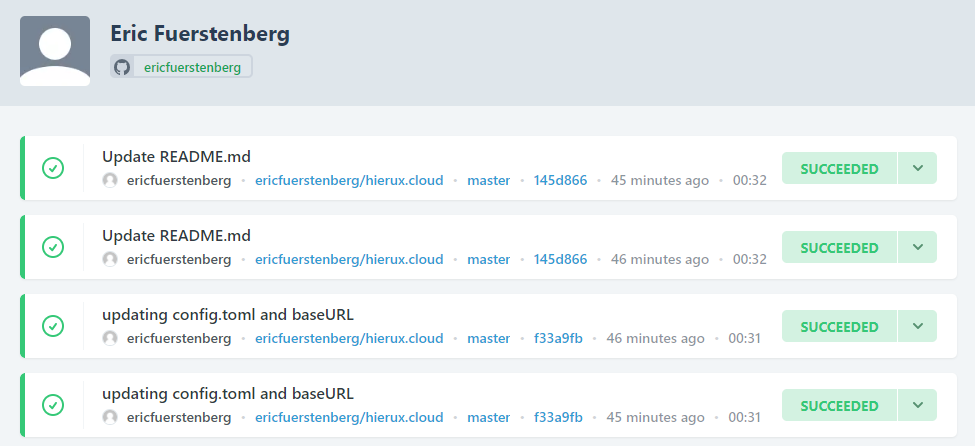Click SUCCEEDED button on config.toml build 45 minutes ago
The width and height of the screenshot is (975, 446).
coord(839,405)
